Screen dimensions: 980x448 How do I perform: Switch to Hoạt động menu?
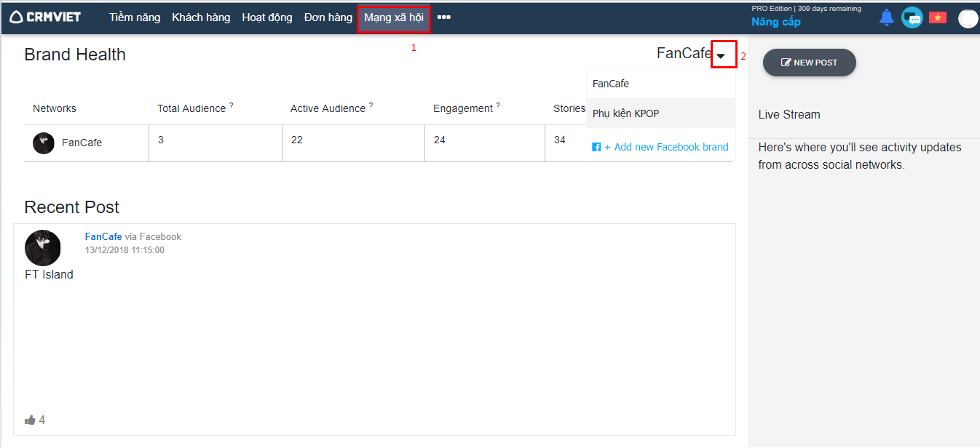pyautogui.click(x=267, y=17)
